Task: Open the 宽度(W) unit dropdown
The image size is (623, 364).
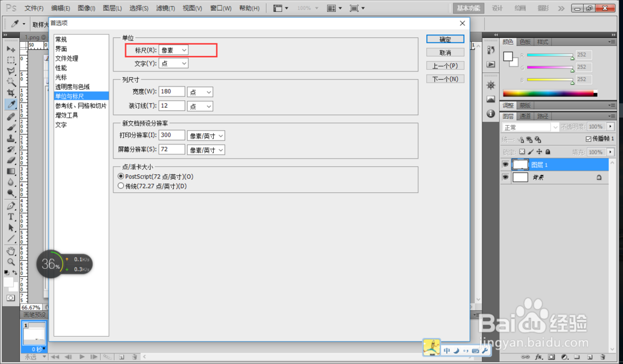Action: coord(200,91)
